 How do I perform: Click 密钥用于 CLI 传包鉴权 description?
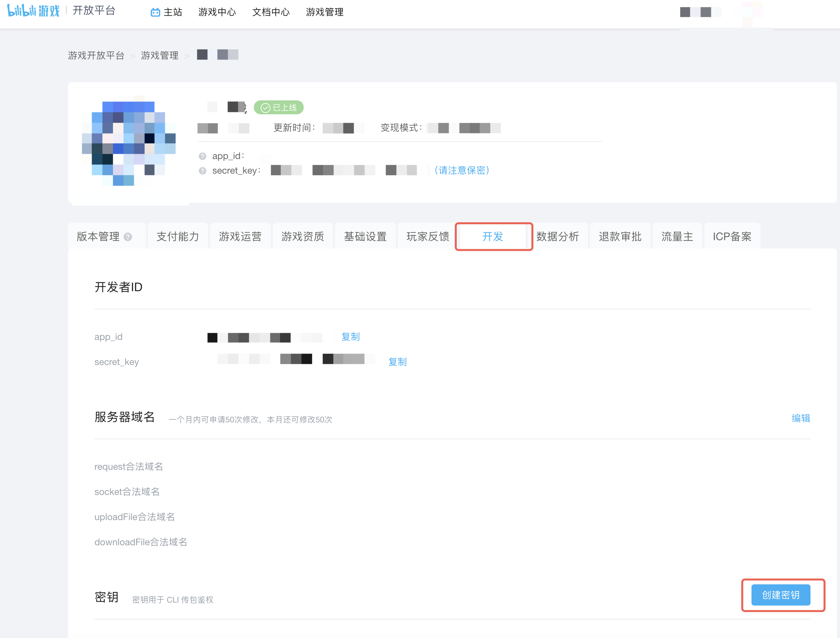point(173,600)
